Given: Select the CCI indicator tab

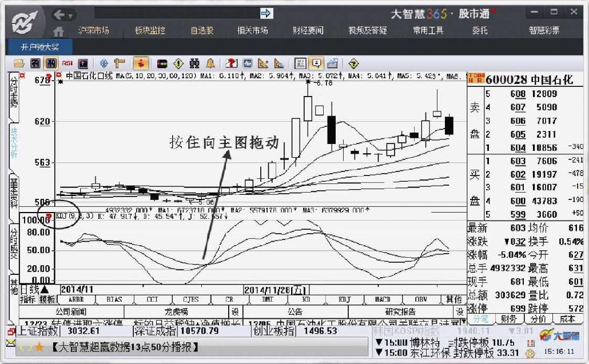Looking at the screenshot, I should (x=152, y=299).
